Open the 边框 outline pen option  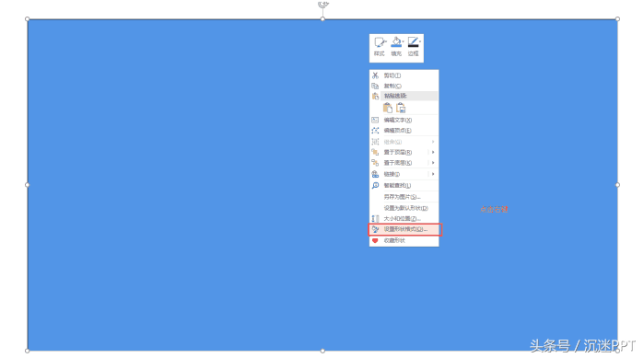414,47
